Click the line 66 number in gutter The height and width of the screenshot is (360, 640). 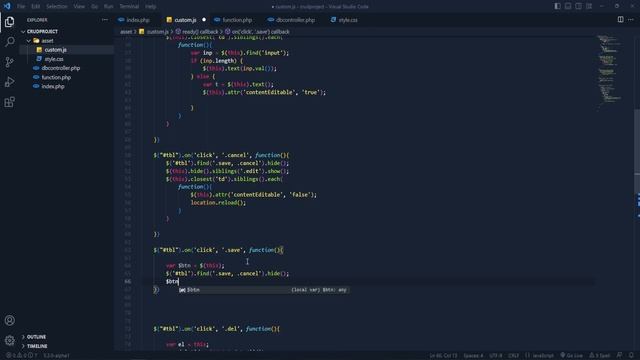coord(128,281)
